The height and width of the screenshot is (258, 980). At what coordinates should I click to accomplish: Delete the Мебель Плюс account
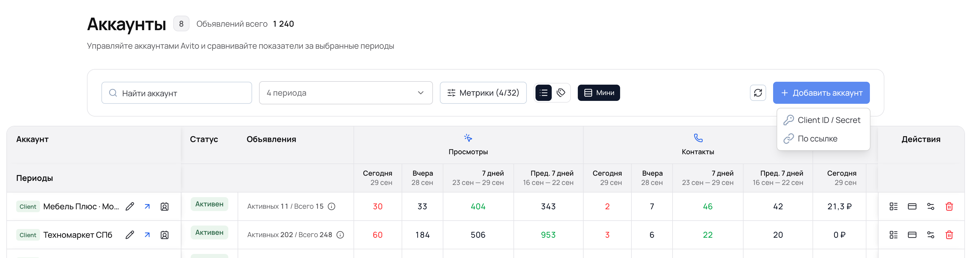(949, 206)
